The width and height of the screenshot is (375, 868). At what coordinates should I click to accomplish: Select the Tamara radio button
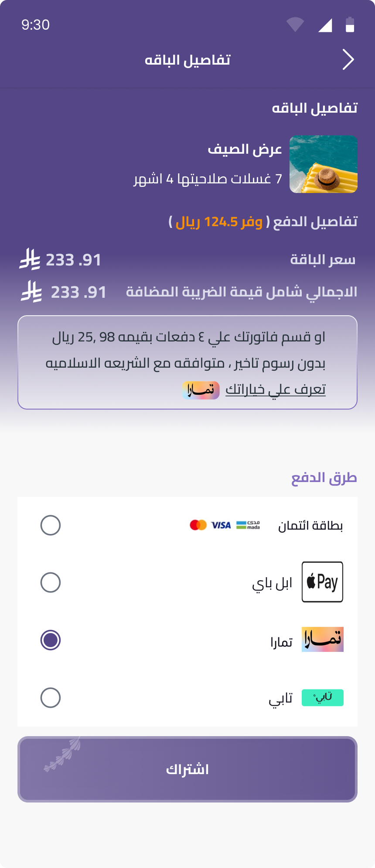51,640
